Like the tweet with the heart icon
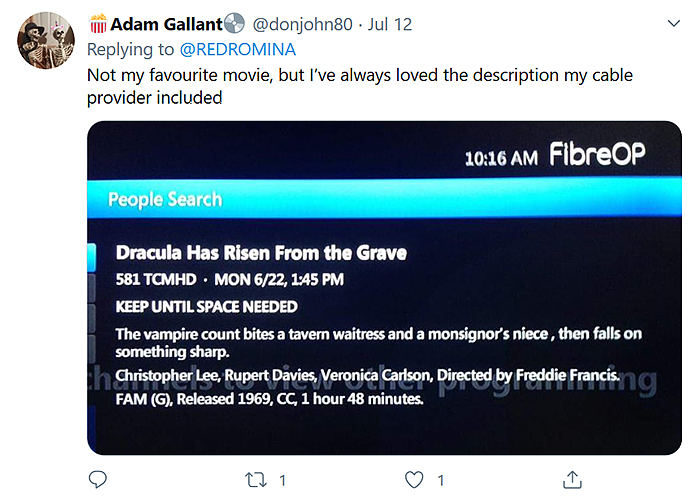 coord(410,479)
